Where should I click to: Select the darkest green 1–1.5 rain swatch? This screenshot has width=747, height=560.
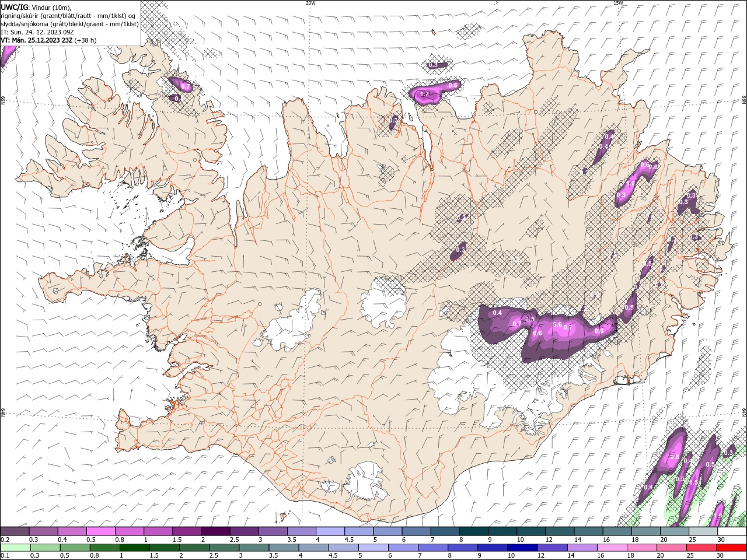tap(135, 548)
